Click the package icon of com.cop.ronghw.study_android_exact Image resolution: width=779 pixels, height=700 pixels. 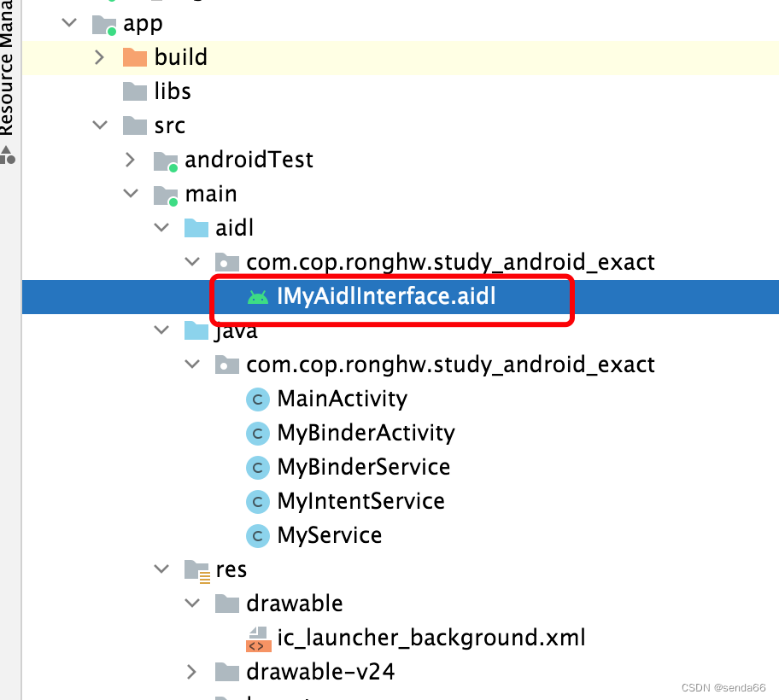225,261
